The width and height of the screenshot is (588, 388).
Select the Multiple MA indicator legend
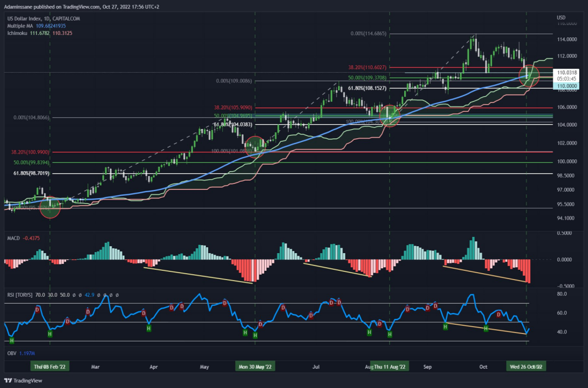[x=36, y=26]
